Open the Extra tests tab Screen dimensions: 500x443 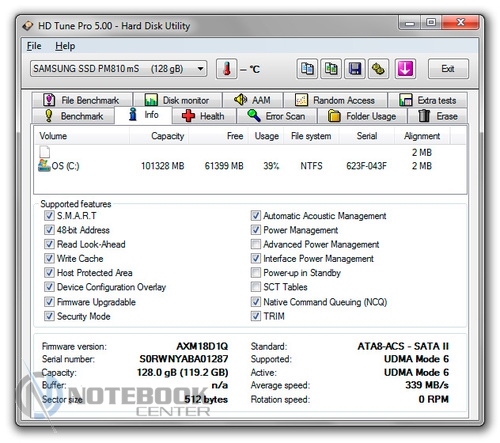coord(428,100)
